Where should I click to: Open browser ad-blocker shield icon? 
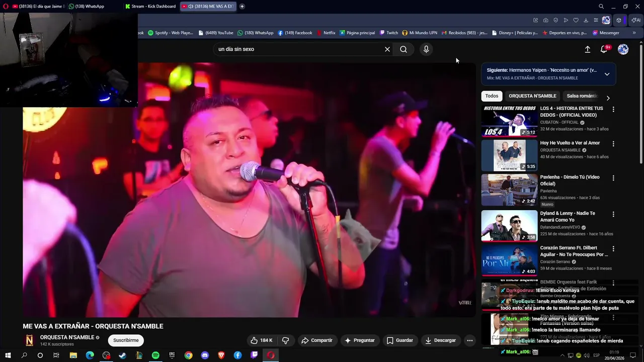point(556,20)
